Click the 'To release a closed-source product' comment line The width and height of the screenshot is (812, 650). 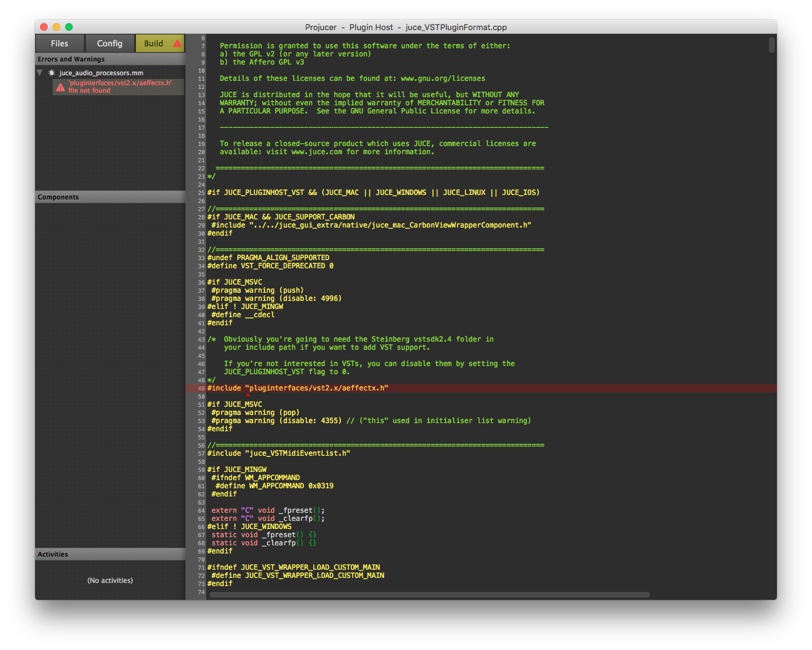378,144
